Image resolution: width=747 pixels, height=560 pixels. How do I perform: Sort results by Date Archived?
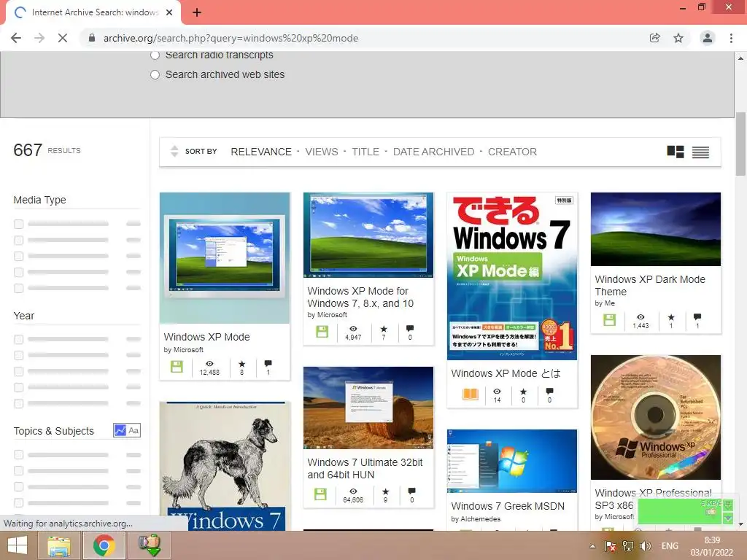point(433,152)
